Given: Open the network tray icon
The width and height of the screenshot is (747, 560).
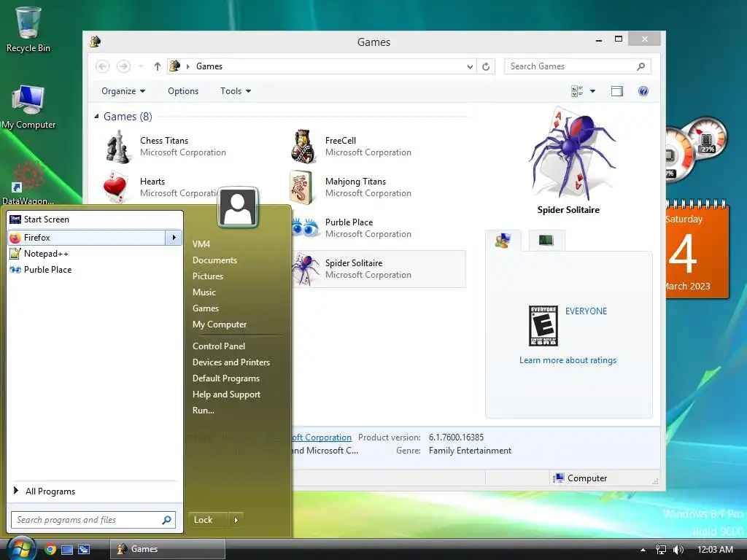Looking at the screenshot, I should tap(661, 550).
